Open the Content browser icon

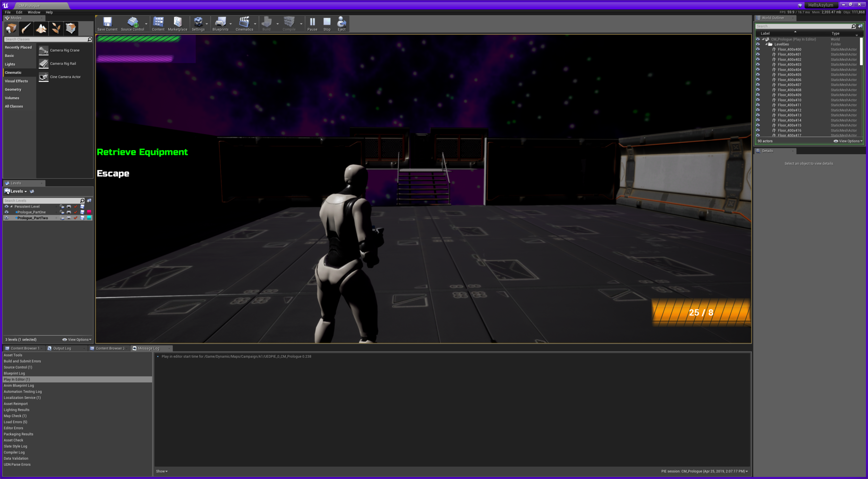(158, 23)
